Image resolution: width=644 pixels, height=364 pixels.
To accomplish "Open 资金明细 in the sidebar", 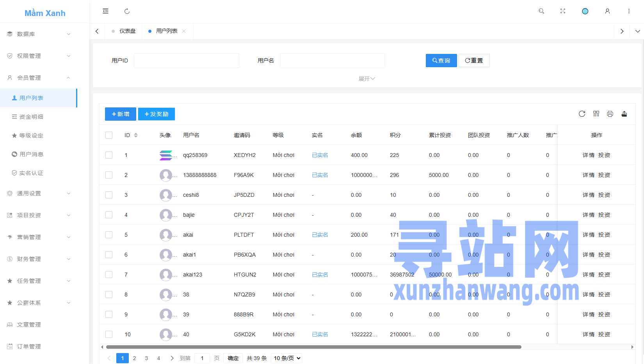I will tap(39, 117).
